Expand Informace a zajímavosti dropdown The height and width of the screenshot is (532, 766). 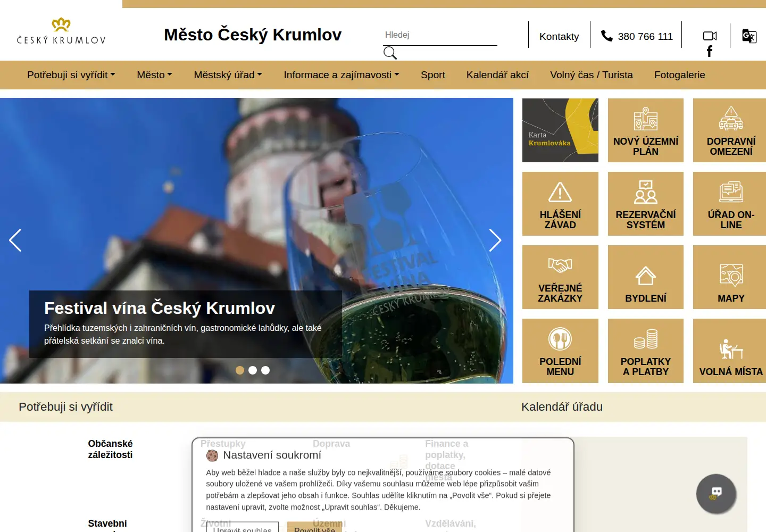click(x=342, y=75)
